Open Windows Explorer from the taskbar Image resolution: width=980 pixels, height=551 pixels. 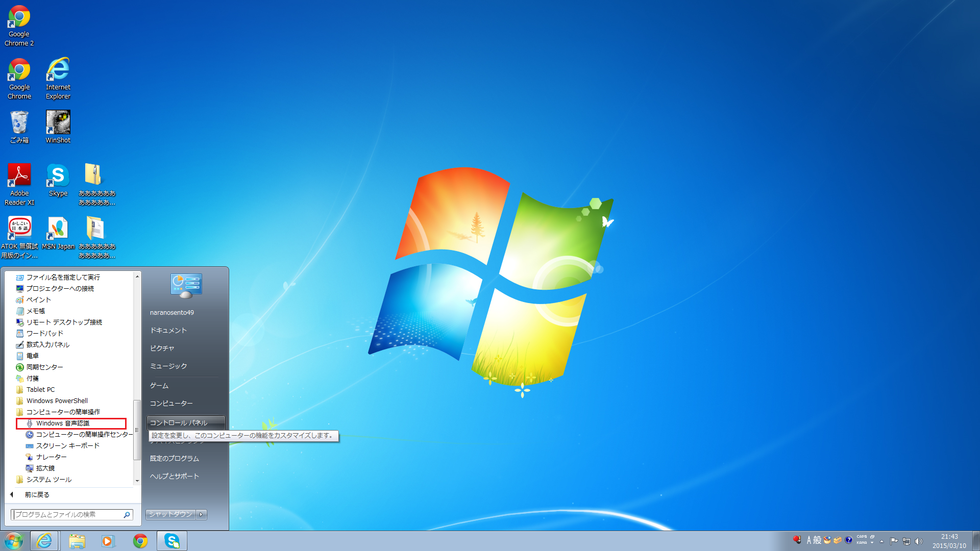pos(77,541)
